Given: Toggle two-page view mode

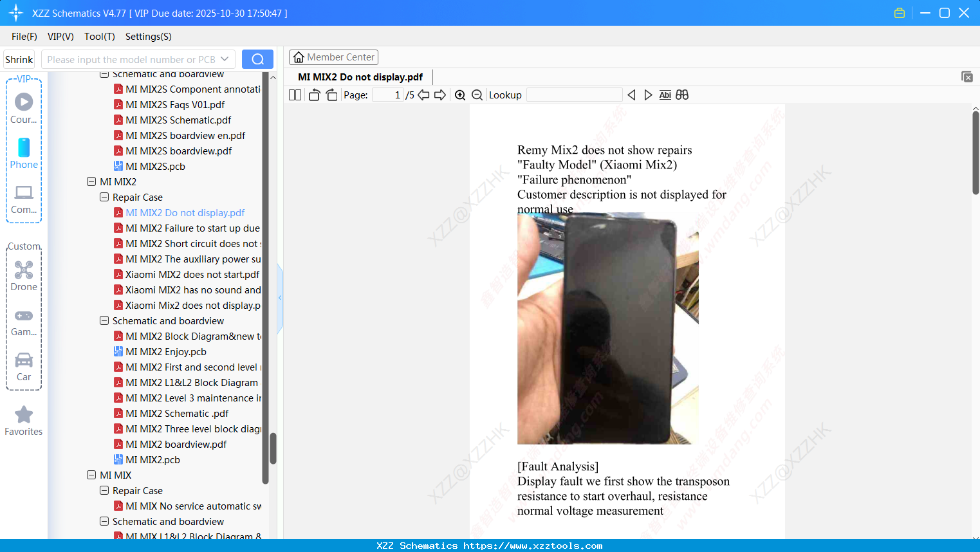Looking at the screenshot, I should (x=295, y=95).
